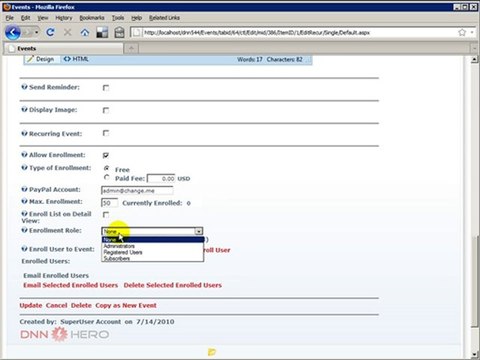Open the new tab button in tab strip
Image resolution: width=480 pixels, height=360 pixels.
click(x=131, y=49)
